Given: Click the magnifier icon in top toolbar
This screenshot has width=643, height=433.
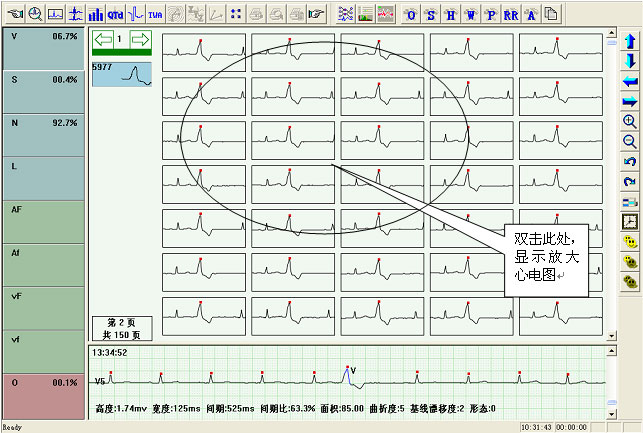Looking at the screenshot, I should click(34, 14).
